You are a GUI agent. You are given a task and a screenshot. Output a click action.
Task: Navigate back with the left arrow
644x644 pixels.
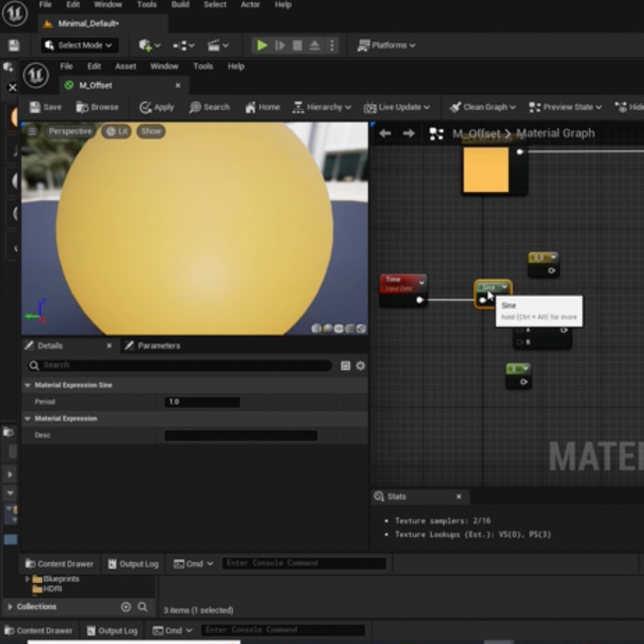tap(385, 133)
